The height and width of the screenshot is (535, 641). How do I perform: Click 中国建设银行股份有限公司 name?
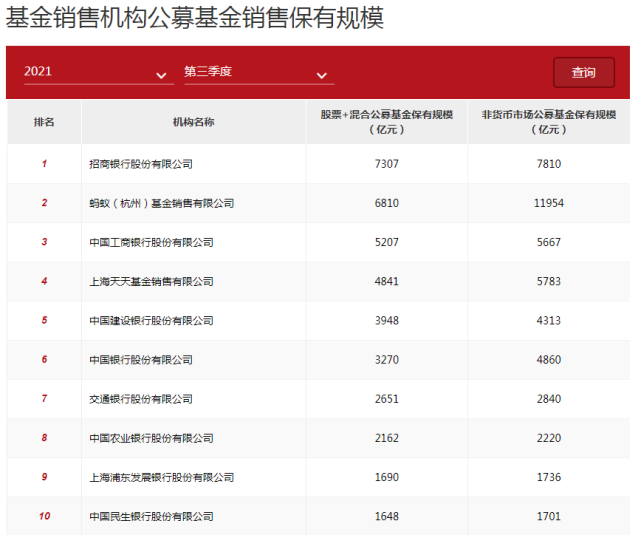(151, 321)
